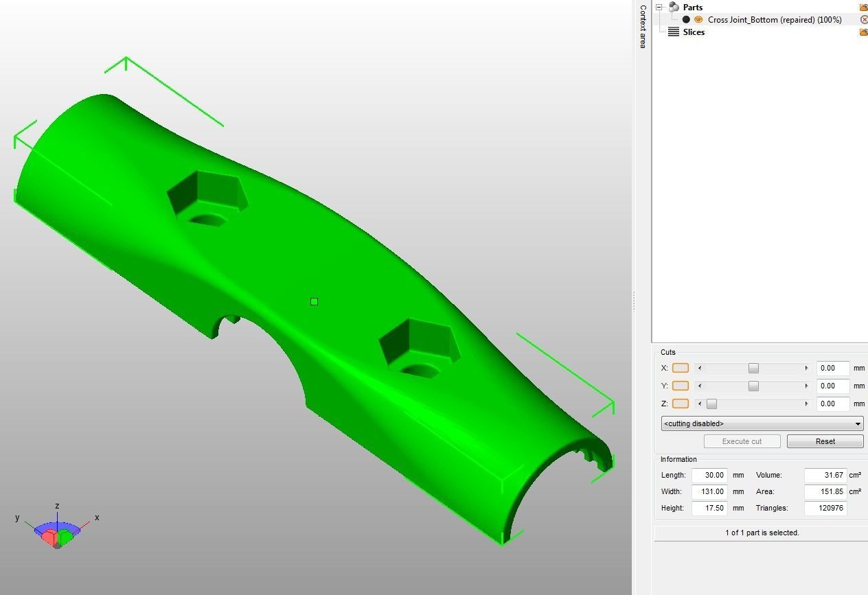Click the Execute cut button

point(742,441)
